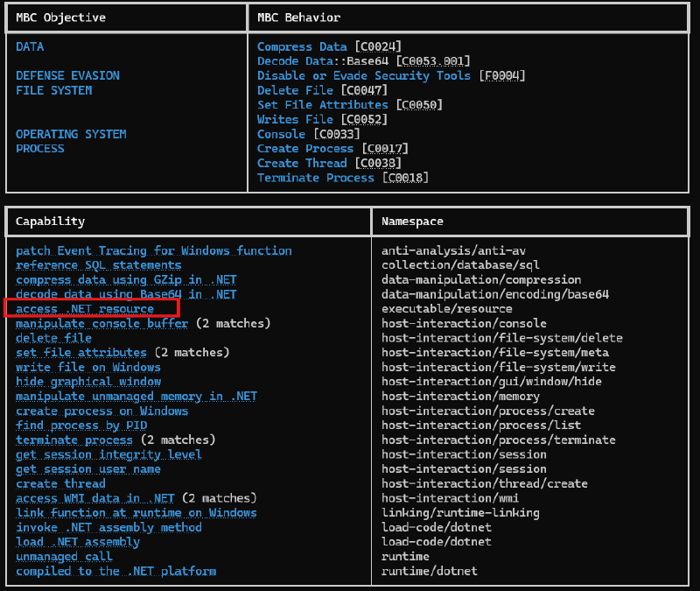Click the runtime/dotnet namespace cell
Image resolution: width=700 pixels, height=591 pixels.
pyautogui.click(x=430, y=572)
